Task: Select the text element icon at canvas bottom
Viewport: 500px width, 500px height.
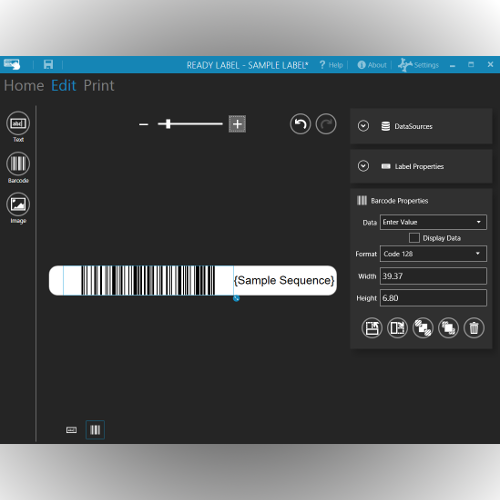Action: tap(71, 430)
